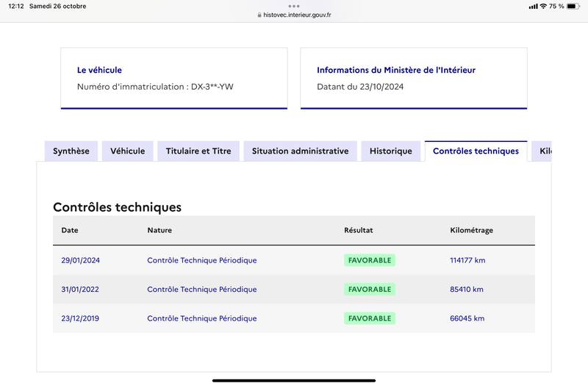
Task: Tap the Wi-Fi status icon
Action: (543, 6)
